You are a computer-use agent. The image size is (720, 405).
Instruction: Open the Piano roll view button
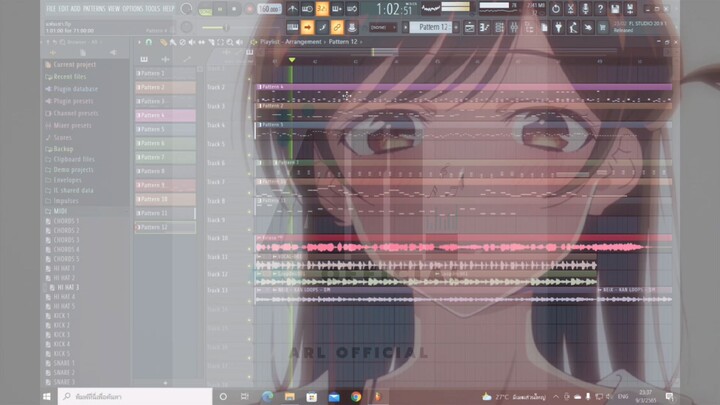pos(484,28)
